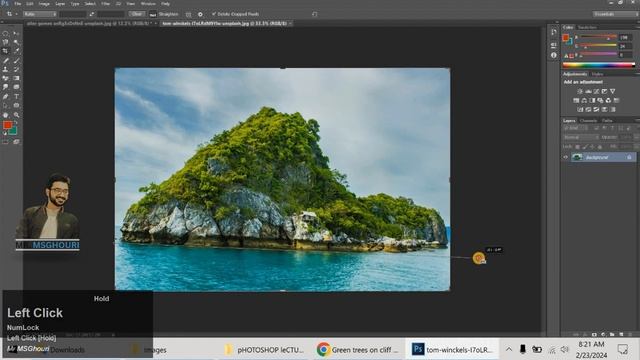Screen dimensions: 640x360
Task: Click the toolbox red foreground color
Action: tap(7, 125)
